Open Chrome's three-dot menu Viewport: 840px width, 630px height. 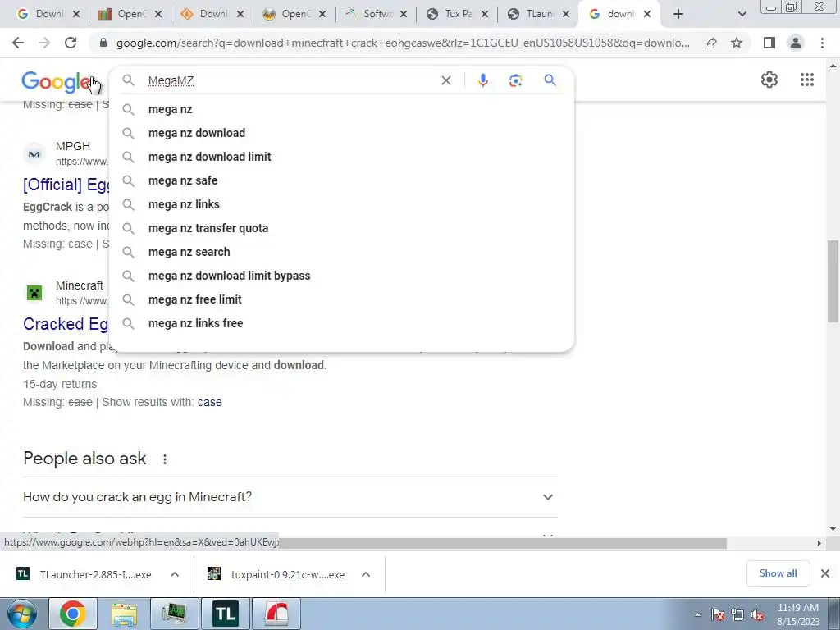click(x=822, y=43)
